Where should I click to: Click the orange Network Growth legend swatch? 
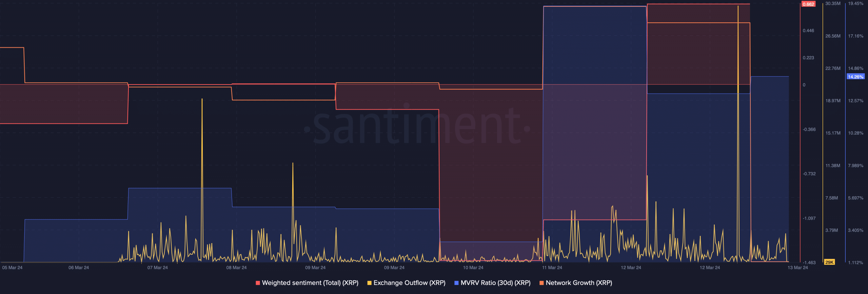coord(541,283)
